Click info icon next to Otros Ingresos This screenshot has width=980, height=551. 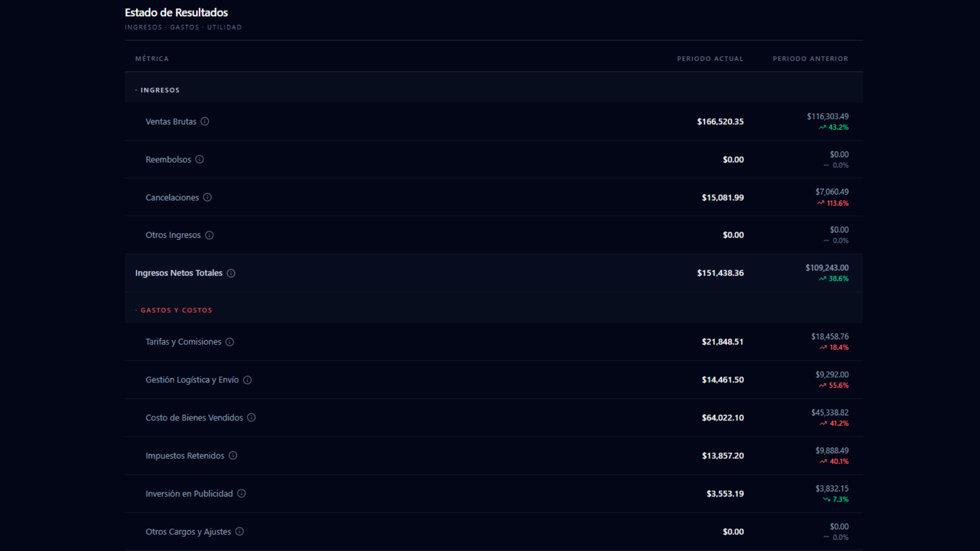coord(209,235)
